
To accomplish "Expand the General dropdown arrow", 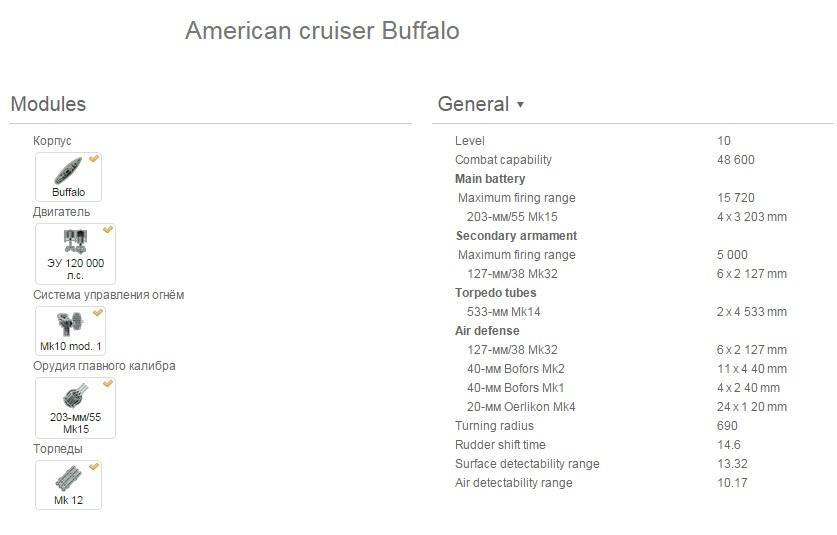I will (x=520, y=105).
